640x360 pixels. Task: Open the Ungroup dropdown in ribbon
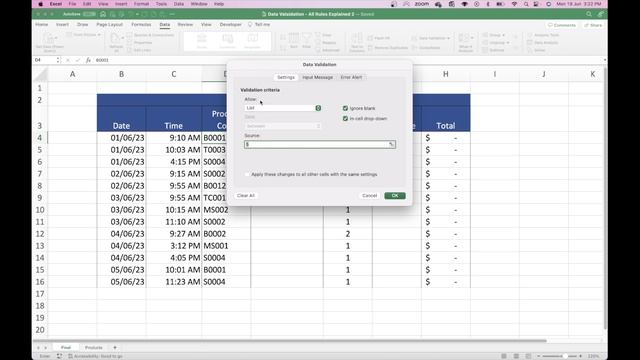click(496, 42)
